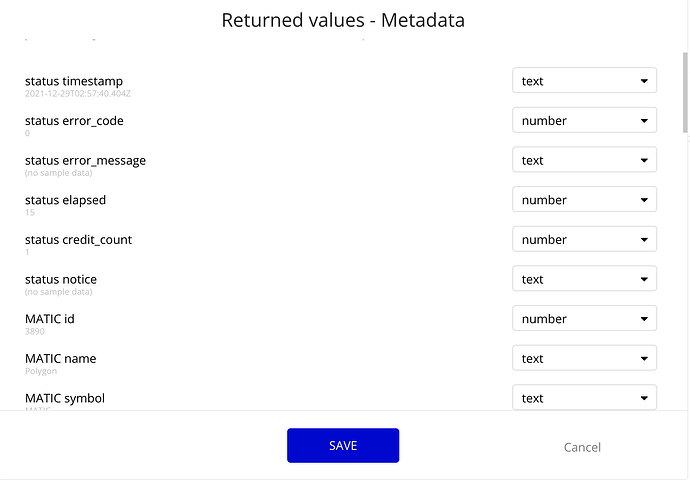The image size is (690, 480).
Task: Click the status credit_count field label
Action: 78,240
